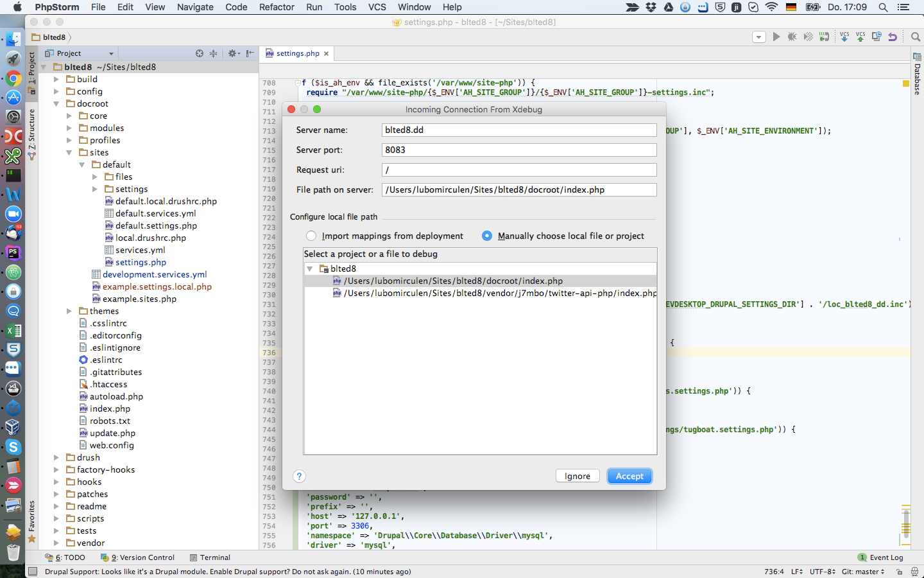Click the Server name field
The image size is (924, 578).
[x=519, y=130]
